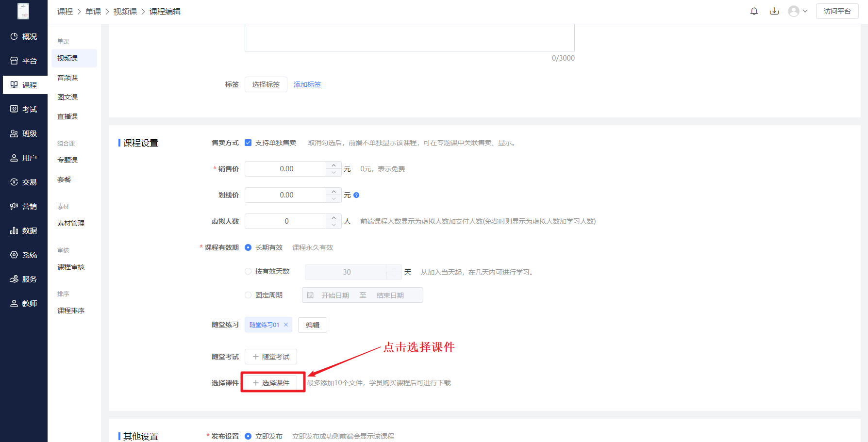Open the notification bell icon
The image size is (868, 442).
point(754,11)
